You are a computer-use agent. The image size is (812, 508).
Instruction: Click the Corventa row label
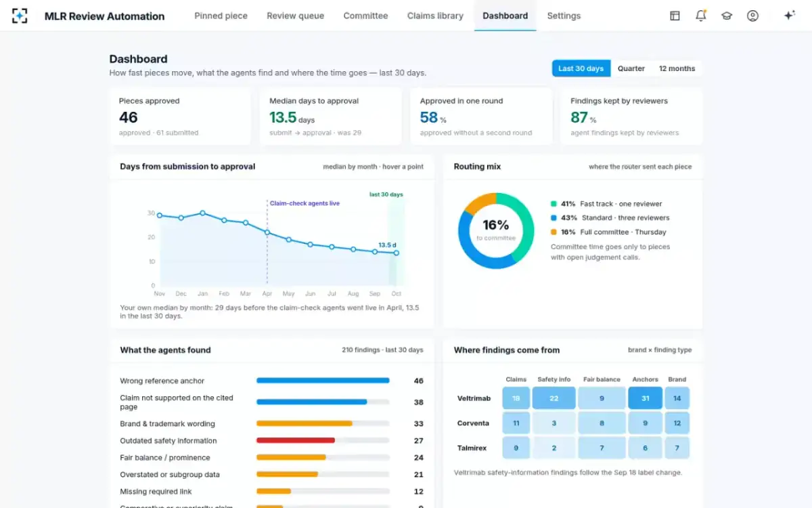(473, 423)
